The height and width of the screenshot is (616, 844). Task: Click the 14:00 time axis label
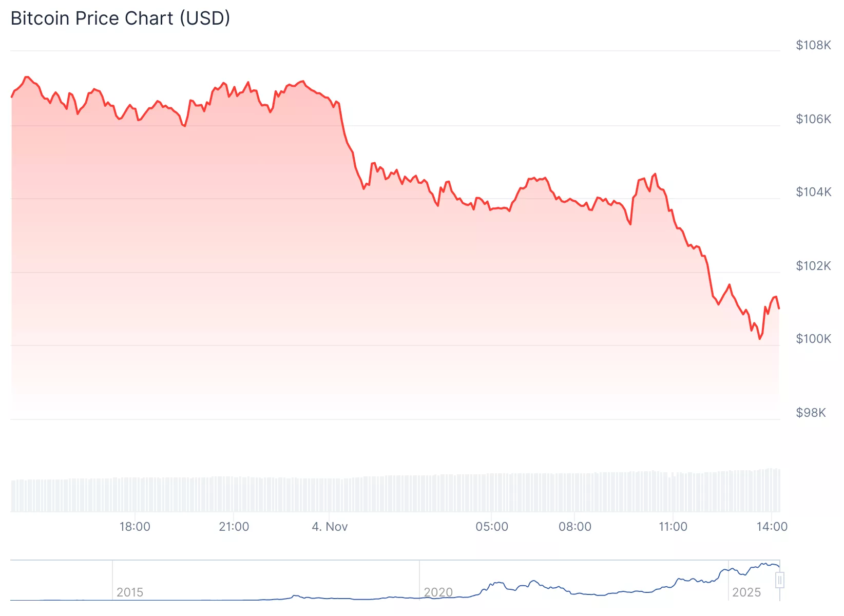(772, 527)
